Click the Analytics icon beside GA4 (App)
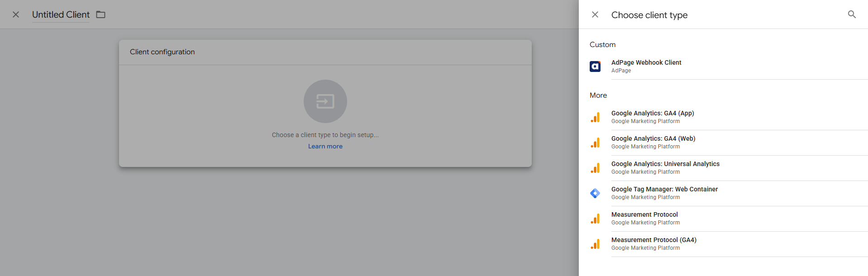The image size is (868, 276). point(595,117)
